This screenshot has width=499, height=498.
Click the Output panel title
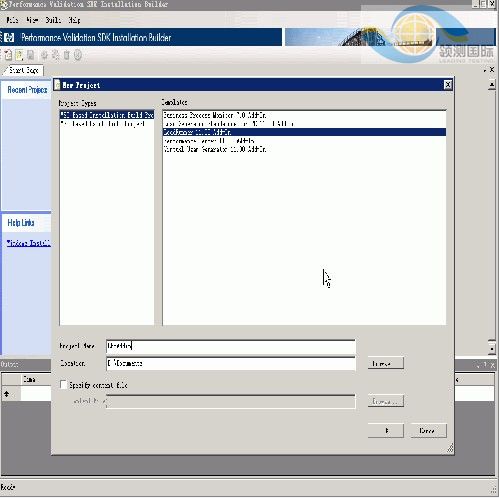pos(9,365)
